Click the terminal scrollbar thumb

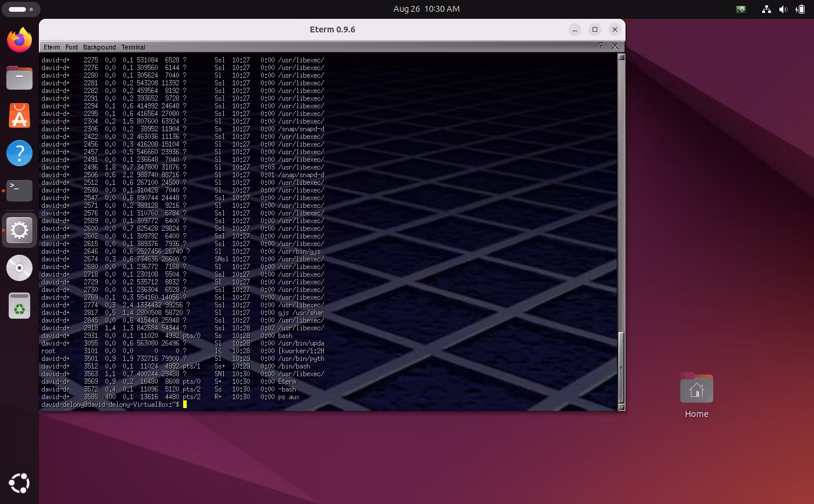(x=621, y=366)
